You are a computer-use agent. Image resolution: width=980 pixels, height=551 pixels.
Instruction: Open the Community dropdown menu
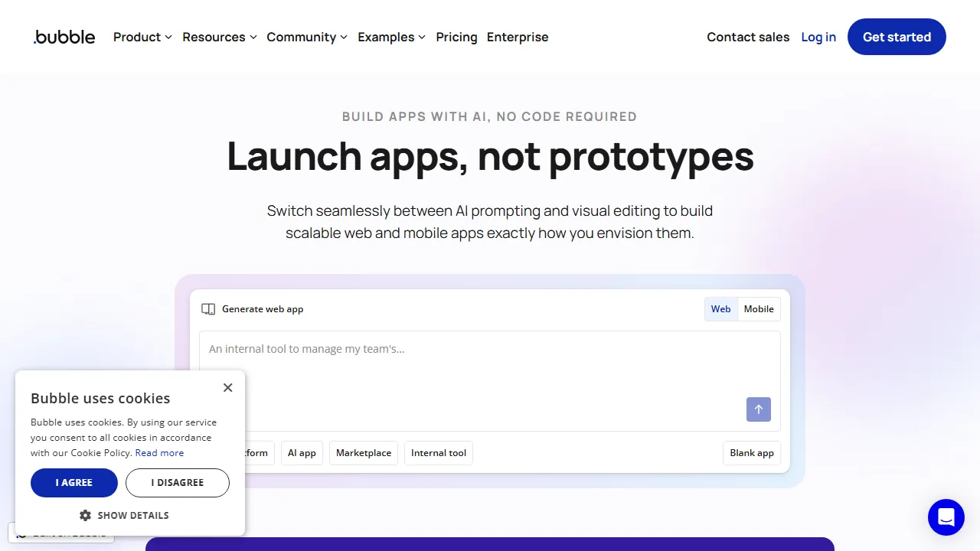(x=306, y=37)
